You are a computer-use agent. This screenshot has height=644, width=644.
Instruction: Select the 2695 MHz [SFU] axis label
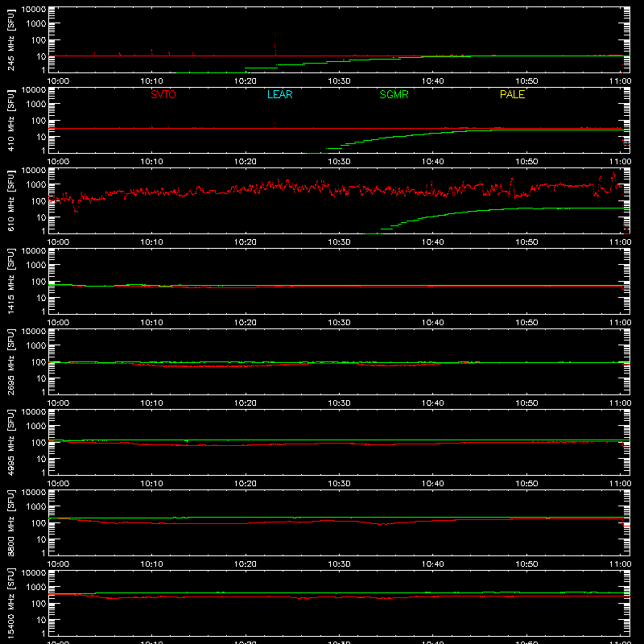10,361
